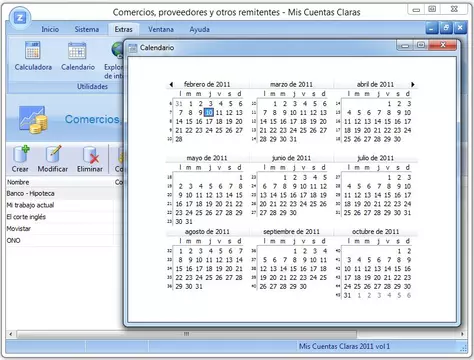Viewport: 474px width, 360px height.
Task: Open the Inicio ribbon tab
Action: pos(50,29)
